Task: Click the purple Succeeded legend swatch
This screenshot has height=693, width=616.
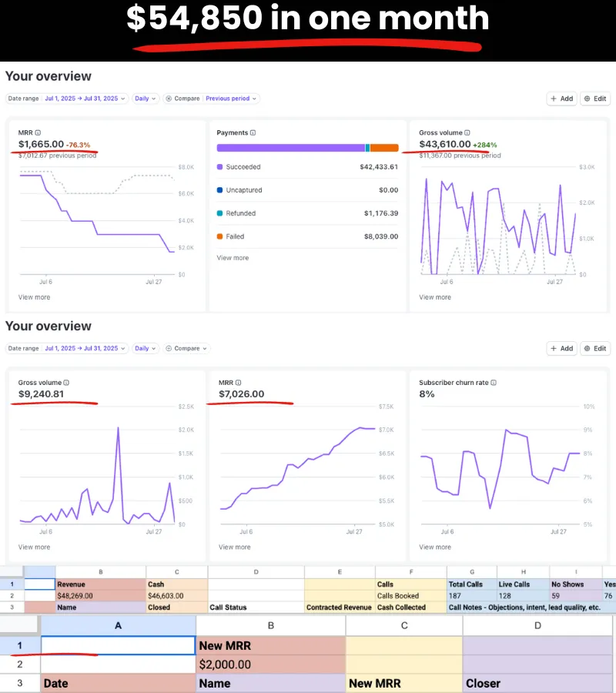Action: 219,167
